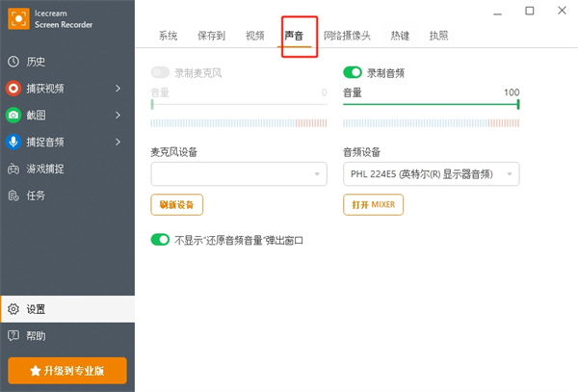Click the Settings gear icon
The height and width of the screenshot is (392, 578).
tap(13, 310)
